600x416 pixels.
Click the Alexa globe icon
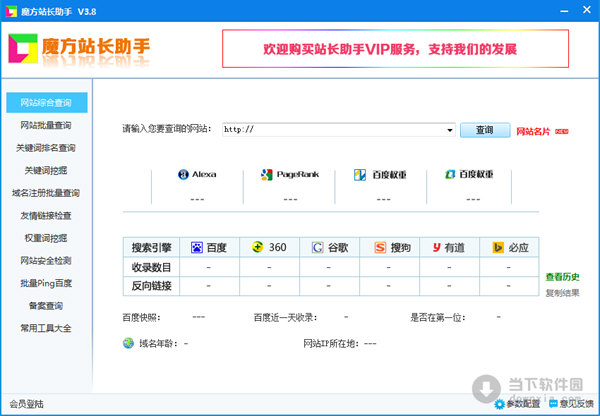click(183, 175)
